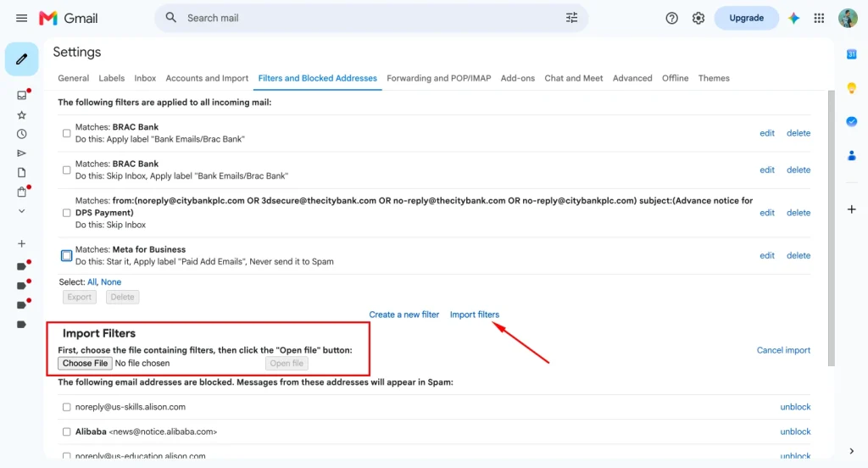Compose a new email with pencil button
Viewport: 868px width, 468px height.
click(x=21, y=58)
